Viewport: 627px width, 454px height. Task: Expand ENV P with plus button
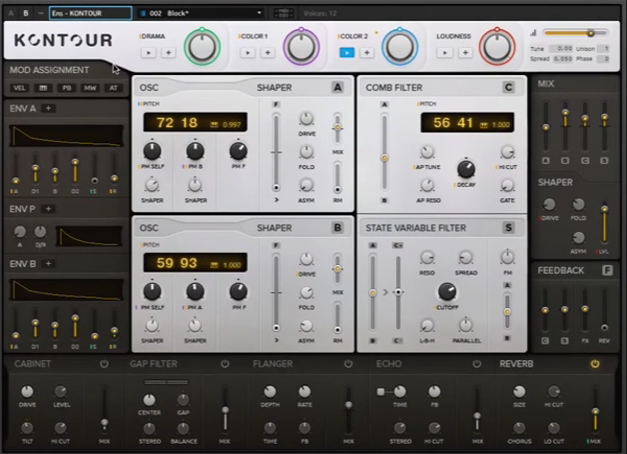48,209
